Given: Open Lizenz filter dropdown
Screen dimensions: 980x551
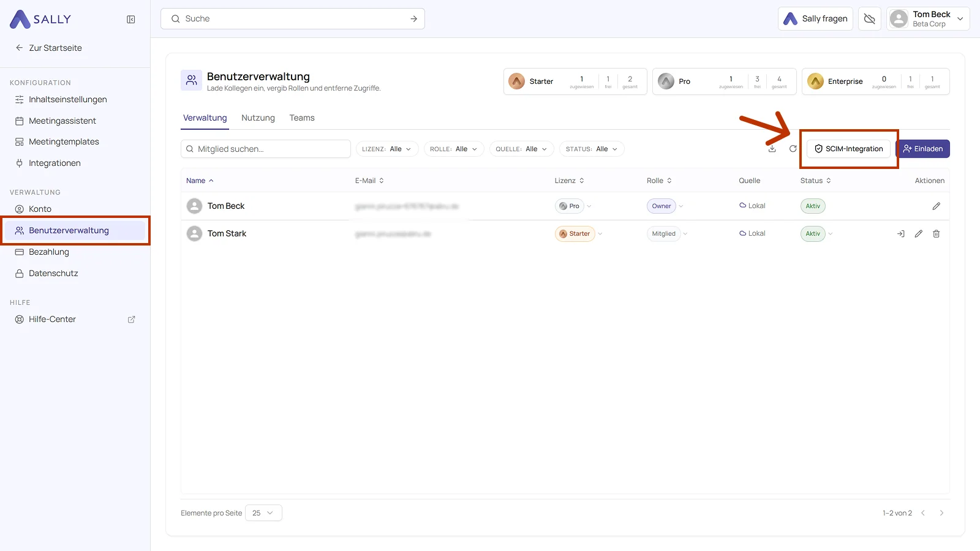Looking at the screenshot, I should 387,149.
